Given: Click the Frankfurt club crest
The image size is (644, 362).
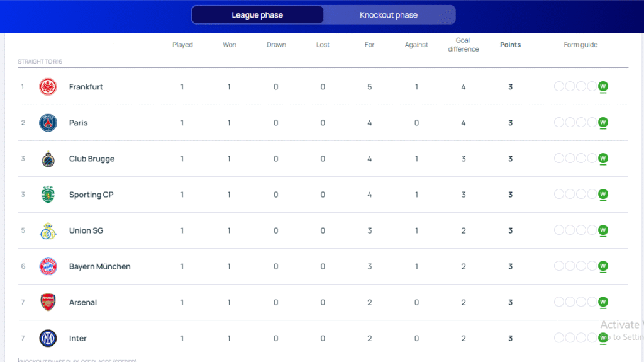Looking at the screenshot, I should tap(48, 87).
